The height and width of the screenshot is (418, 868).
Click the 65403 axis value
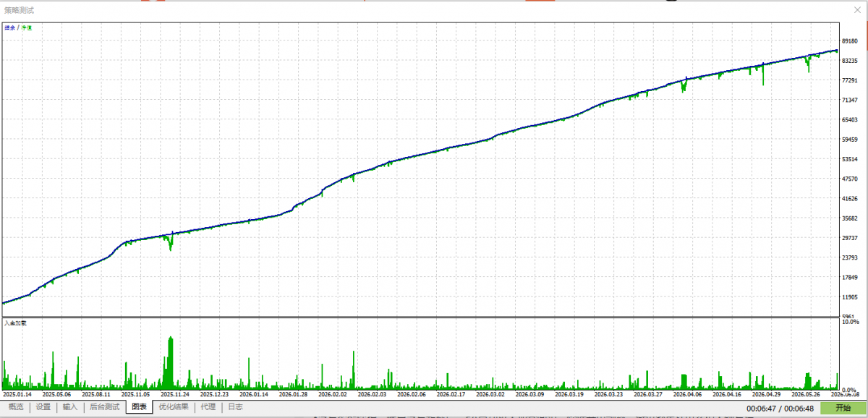(850, 119)
